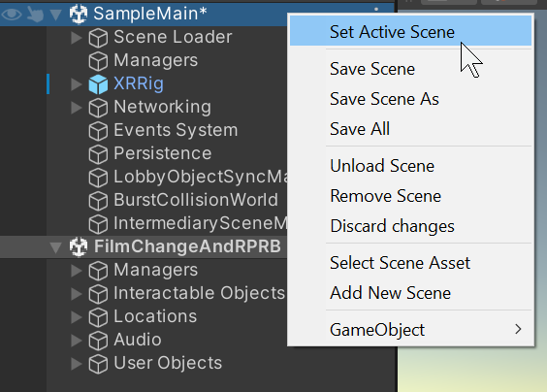Click the BurstCollisionWorld cube icon
The image size is (547, 392).
98,201
